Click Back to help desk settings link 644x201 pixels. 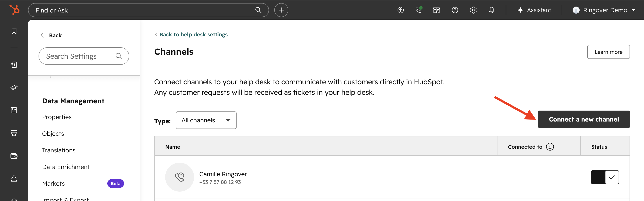193,35
